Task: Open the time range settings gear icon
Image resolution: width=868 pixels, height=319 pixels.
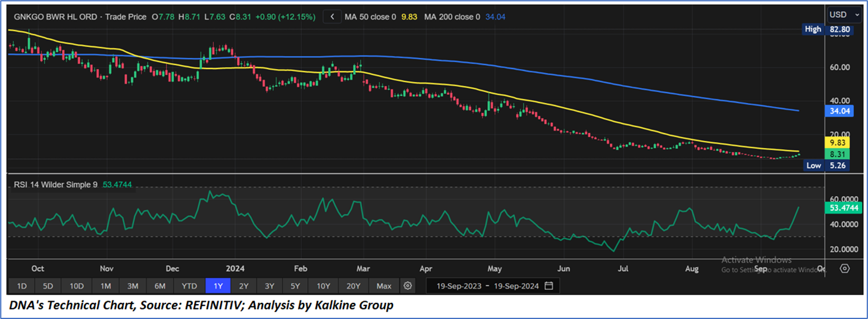Action: pyautogui.click(x=408, y=286)
